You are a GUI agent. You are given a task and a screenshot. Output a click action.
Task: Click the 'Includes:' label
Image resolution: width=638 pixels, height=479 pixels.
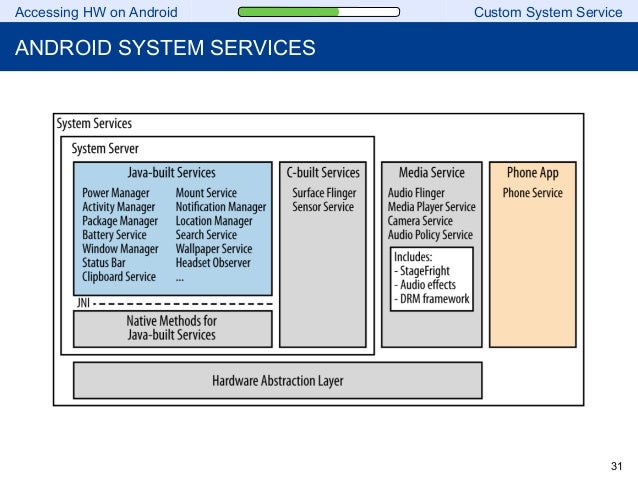click(413, 257)
